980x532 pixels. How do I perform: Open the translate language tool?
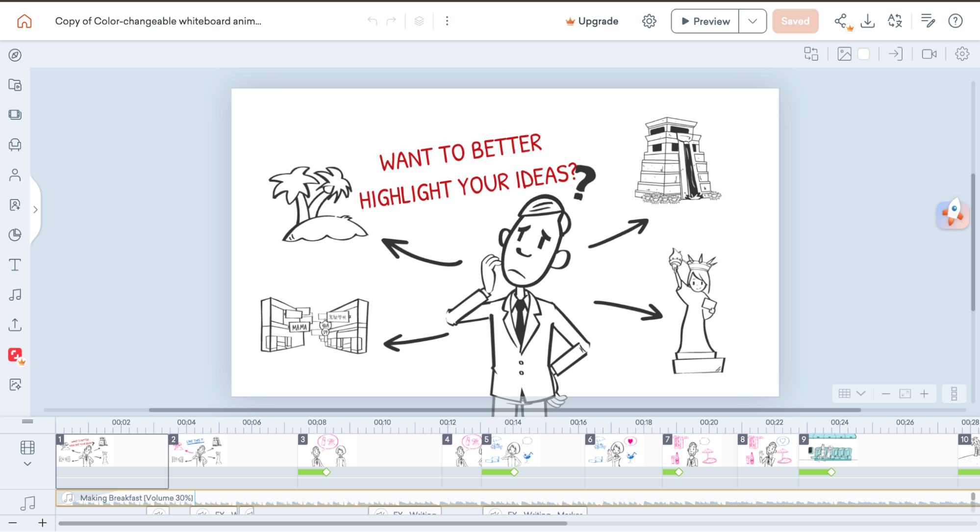coord(895,21)
